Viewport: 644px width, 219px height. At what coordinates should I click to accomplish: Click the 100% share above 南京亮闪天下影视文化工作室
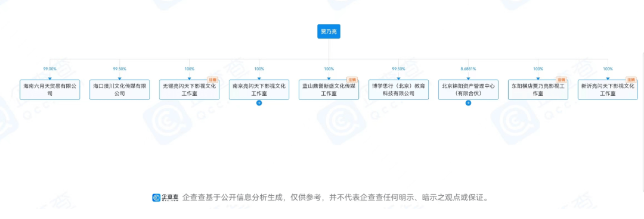click(x=259, y=69)
